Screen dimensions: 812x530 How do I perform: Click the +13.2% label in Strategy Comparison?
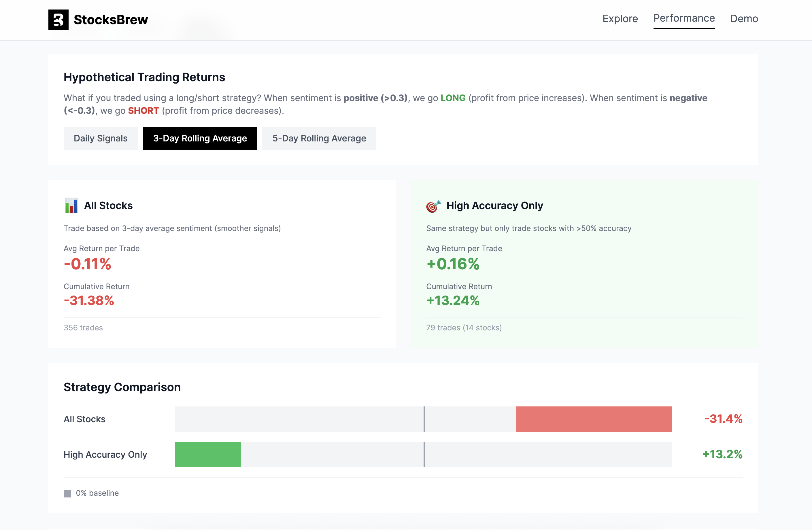pos(722,454)
